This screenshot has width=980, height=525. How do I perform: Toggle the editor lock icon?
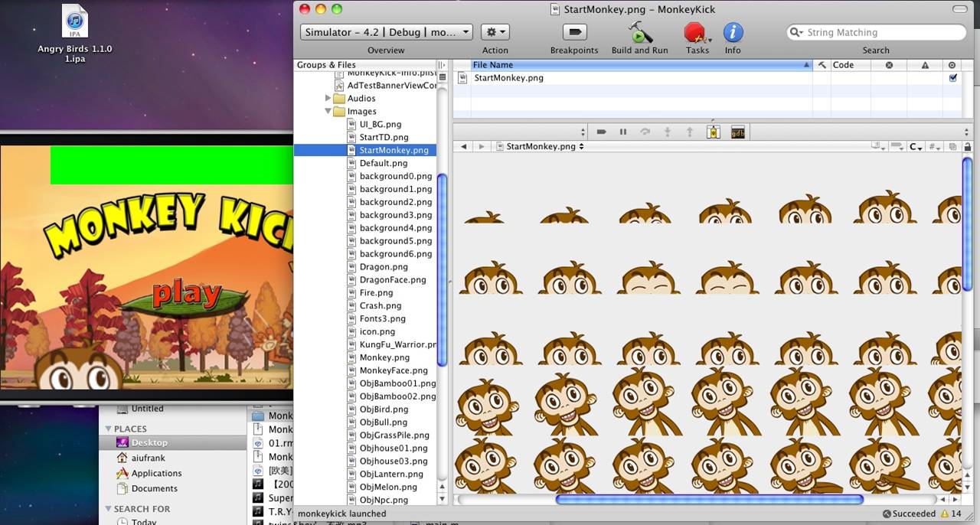pos(968,146)
